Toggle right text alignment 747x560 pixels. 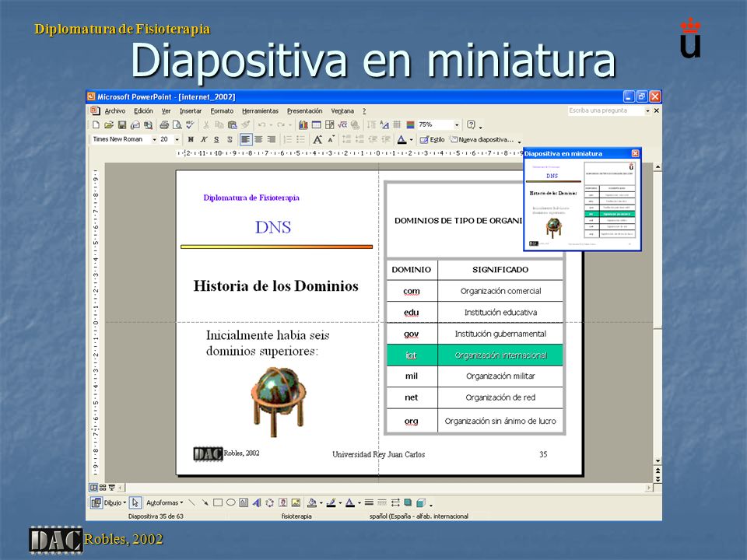tap(272, 139)
